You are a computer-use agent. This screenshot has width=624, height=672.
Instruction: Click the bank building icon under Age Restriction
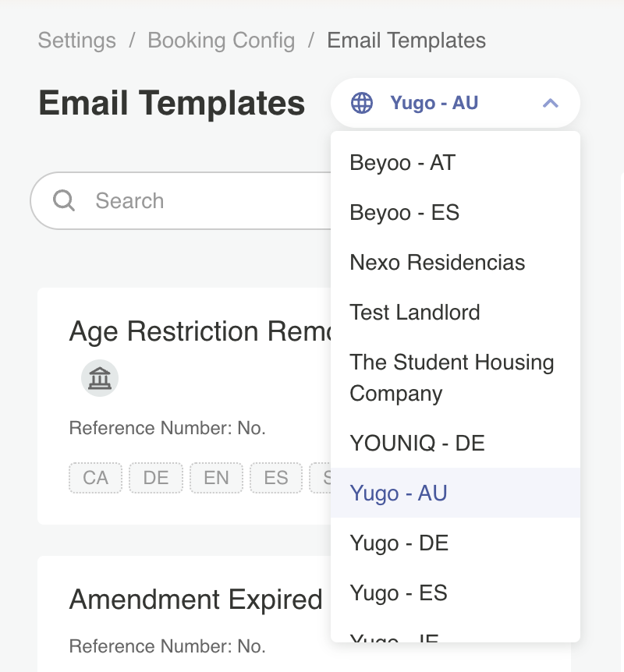100,378
